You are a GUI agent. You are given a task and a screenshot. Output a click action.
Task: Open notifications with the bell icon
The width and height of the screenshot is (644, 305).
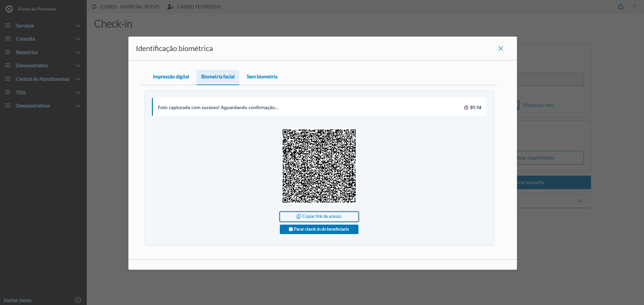(x=621, y=7)
